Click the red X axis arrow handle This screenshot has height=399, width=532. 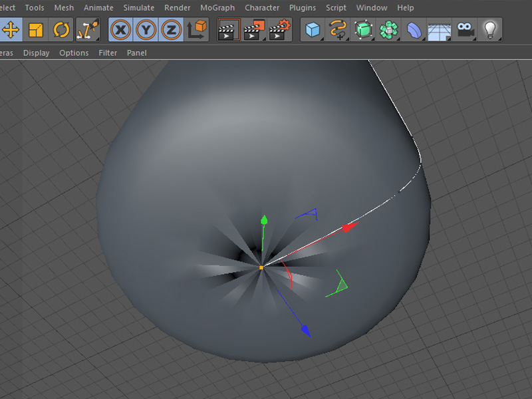click(x=350, y=227)
